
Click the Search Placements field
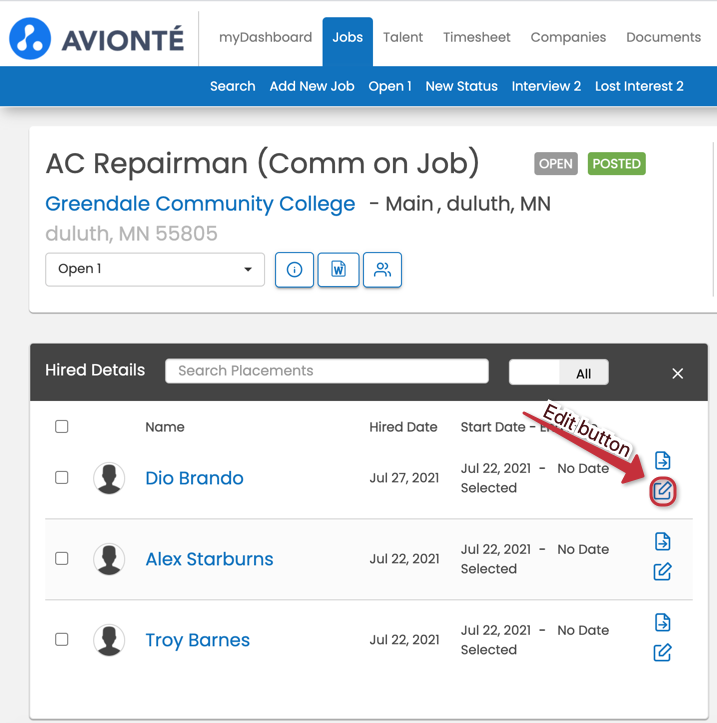click(327, 371)
